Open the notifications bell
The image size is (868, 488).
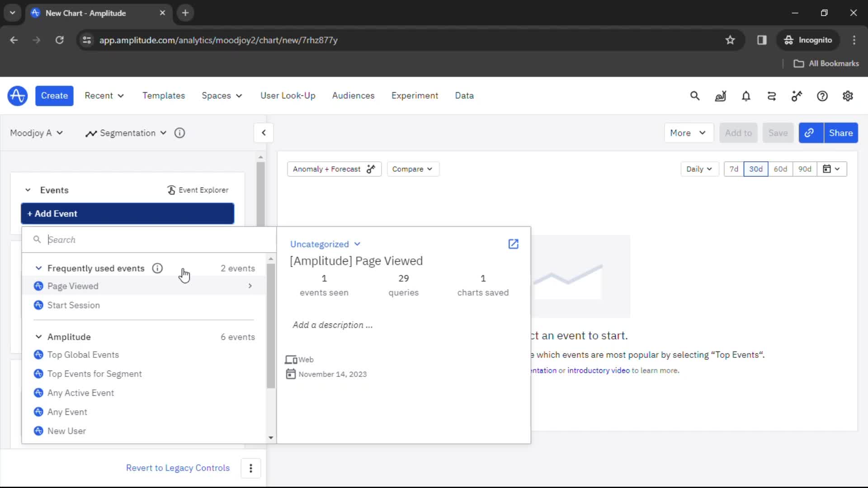[x=746, y=96]
